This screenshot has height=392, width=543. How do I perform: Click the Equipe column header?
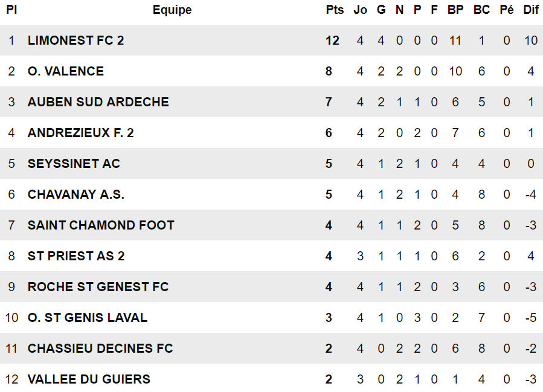pyautogui.click(x=172, y=10)
